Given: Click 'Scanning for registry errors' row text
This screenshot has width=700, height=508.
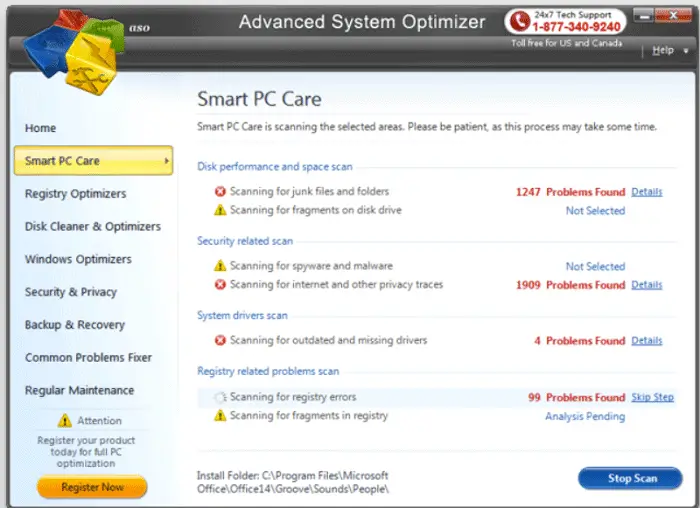Looking at the screenshot, I should (293, 397).
